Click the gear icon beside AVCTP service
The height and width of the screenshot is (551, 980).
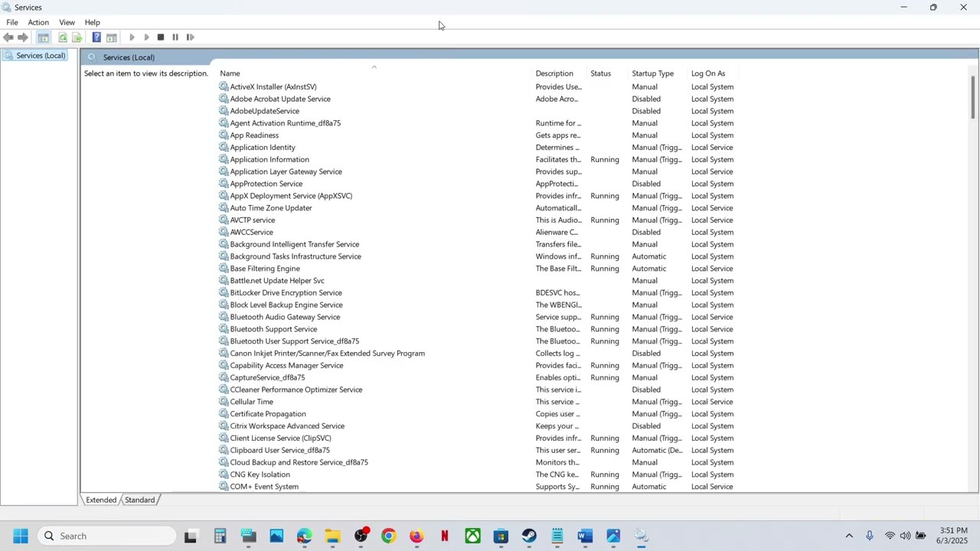point(224,220)
